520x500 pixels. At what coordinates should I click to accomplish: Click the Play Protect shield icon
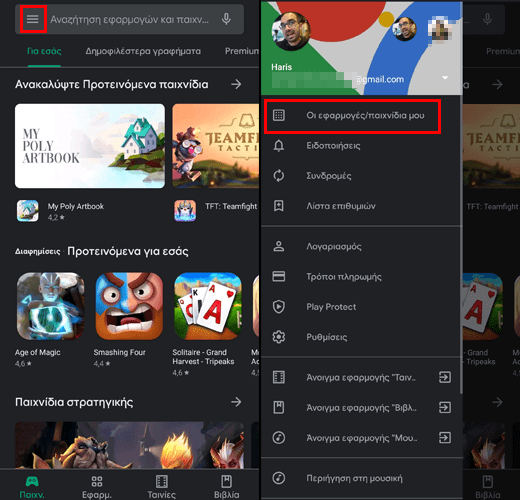point(279,307)
